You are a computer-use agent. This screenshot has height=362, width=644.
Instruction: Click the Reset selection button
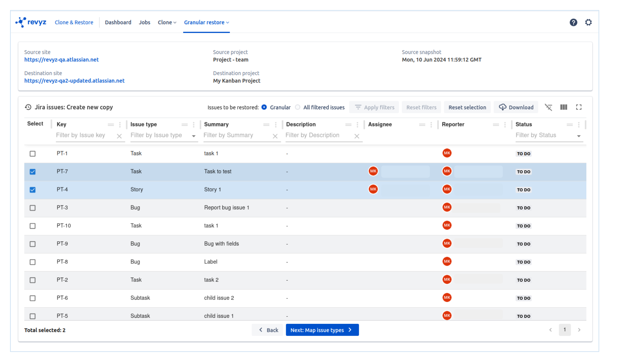467,107
